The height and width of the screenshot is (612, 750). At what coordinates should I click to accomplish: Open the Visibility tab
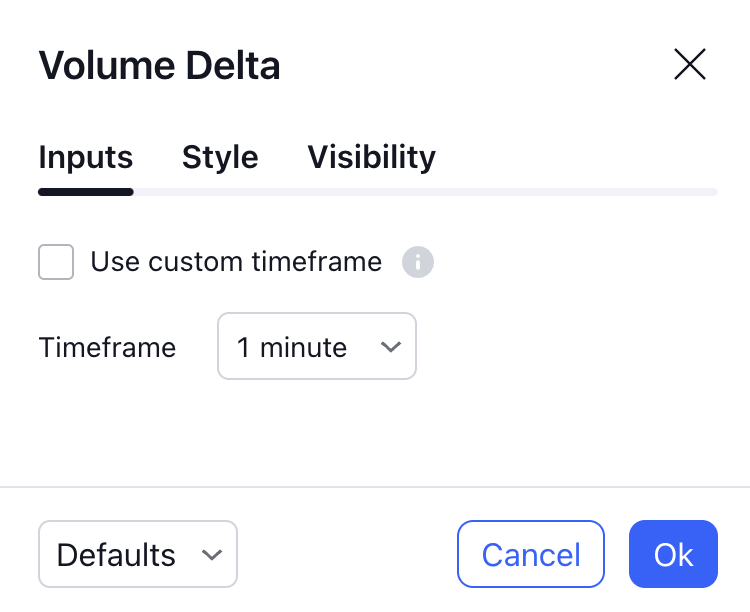coord(371,157)
